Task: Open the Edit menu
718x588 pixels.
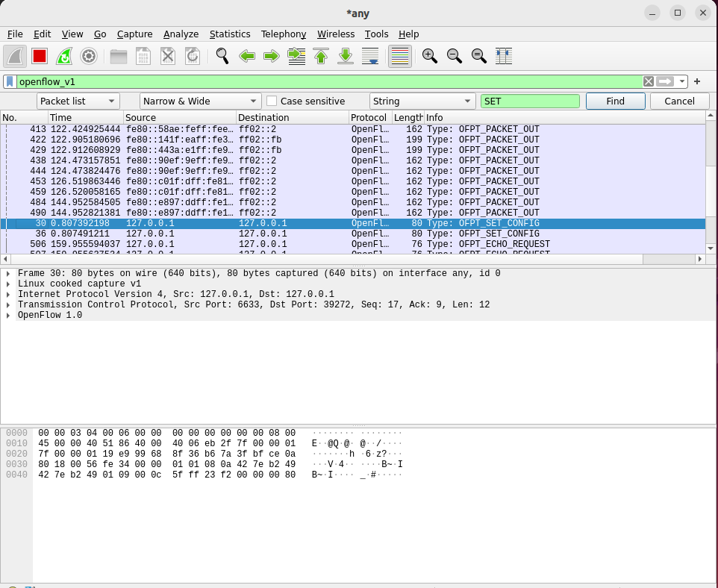Action: click(42, 34)
